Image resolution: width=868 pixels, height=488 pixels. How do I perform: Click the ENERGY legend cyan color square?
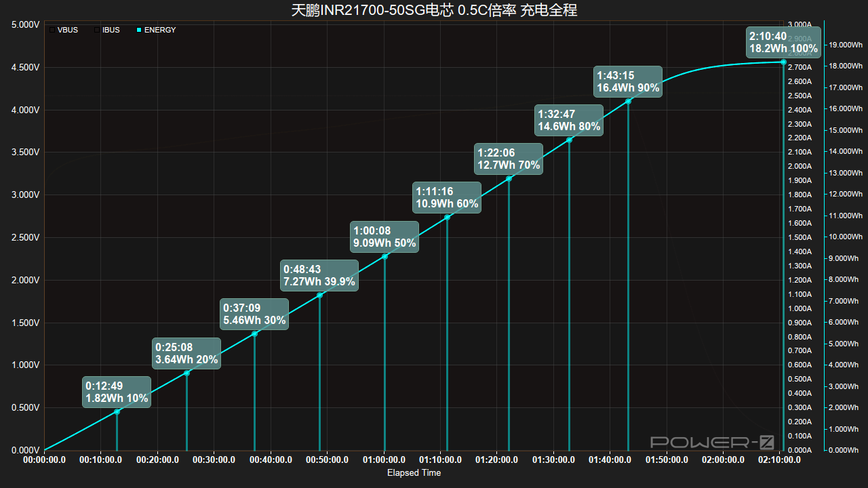pyautogui.click(x=139, y=30)
